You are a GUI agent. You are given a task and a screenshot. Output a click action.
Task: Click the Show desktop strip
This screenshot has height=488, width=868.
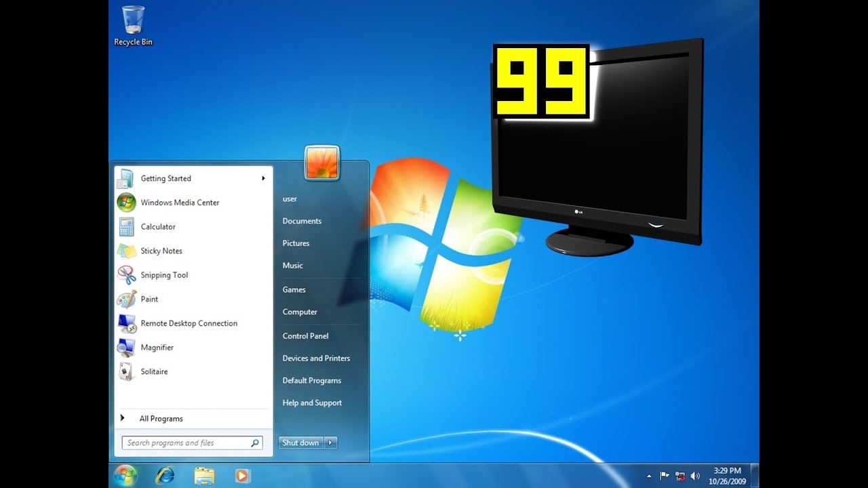(755, 476)
